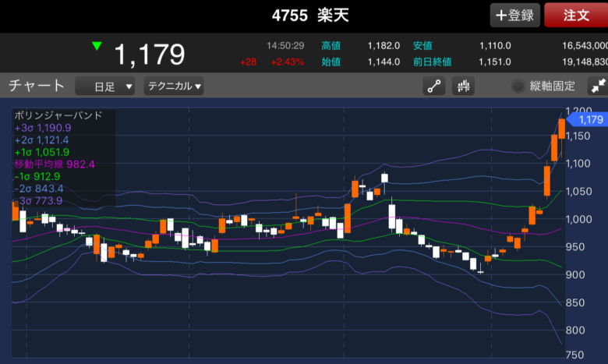The width and height of the screenshot is (608, 364).
Task: Click the 850 axis label
Action: (x=574, y=302)
